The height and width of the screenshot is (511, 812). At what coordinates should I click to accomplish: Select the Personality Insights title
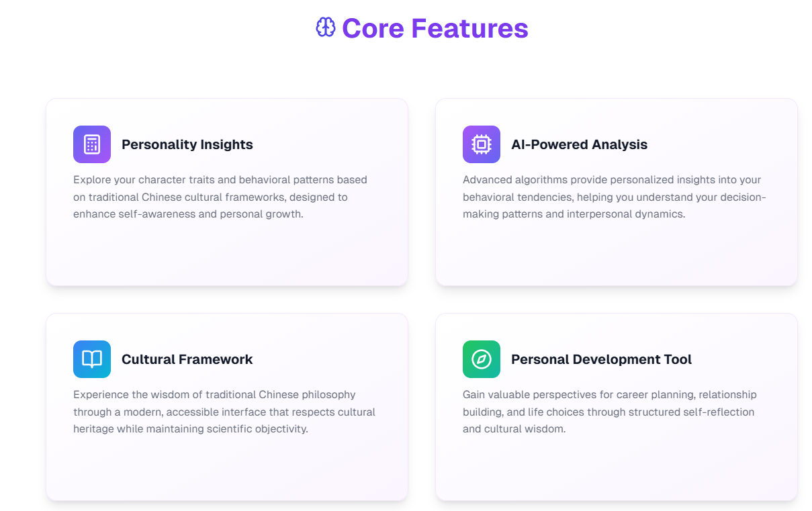[x=187, y=144]
